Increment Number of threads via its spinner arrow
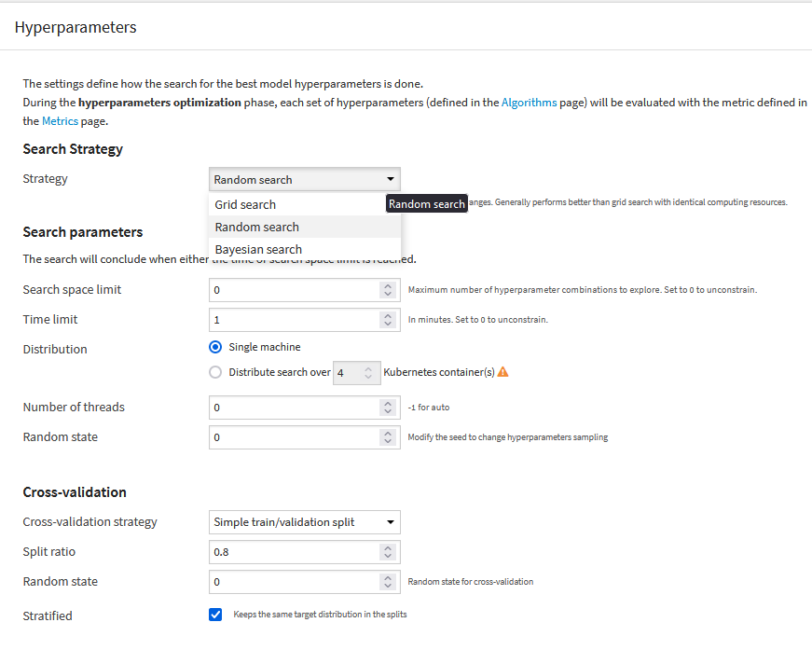Viewport: 812px width, 650px height. 388,403
